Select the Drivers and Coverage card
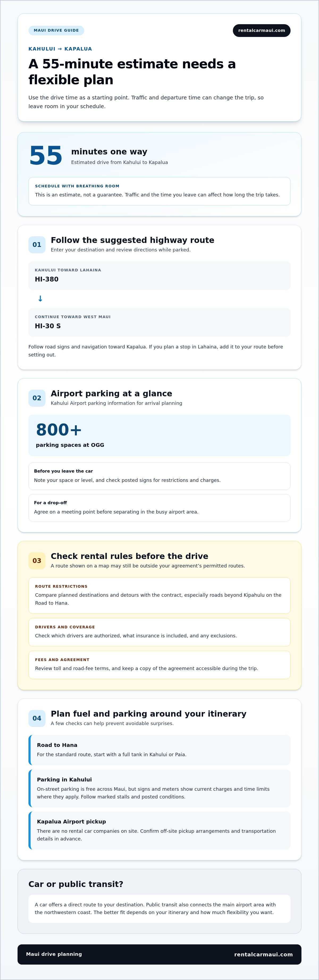Image resolution: width=319 pixels, height=980 pixels. (x=159, y=632)
